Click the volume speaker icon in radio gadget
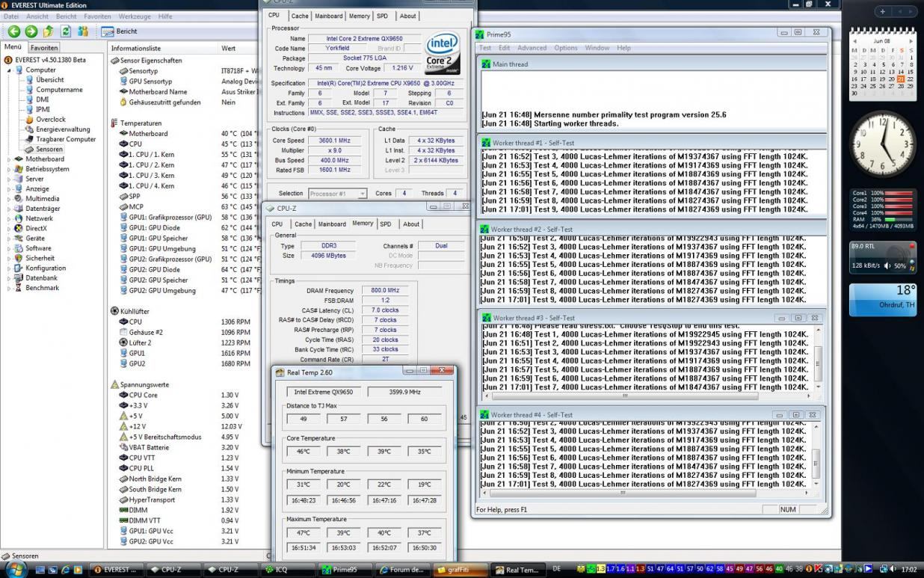924x578 pixels. (887, 265)
